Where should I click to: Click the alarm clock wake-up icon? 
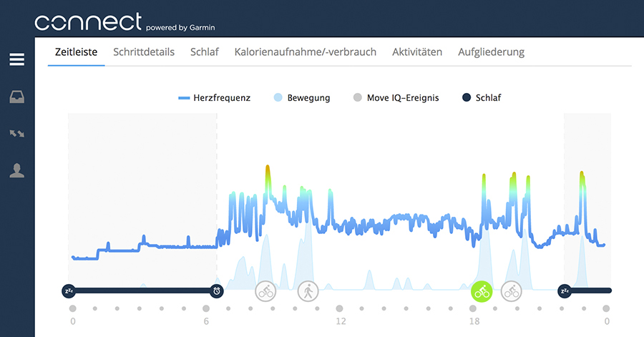click(216, 290)
